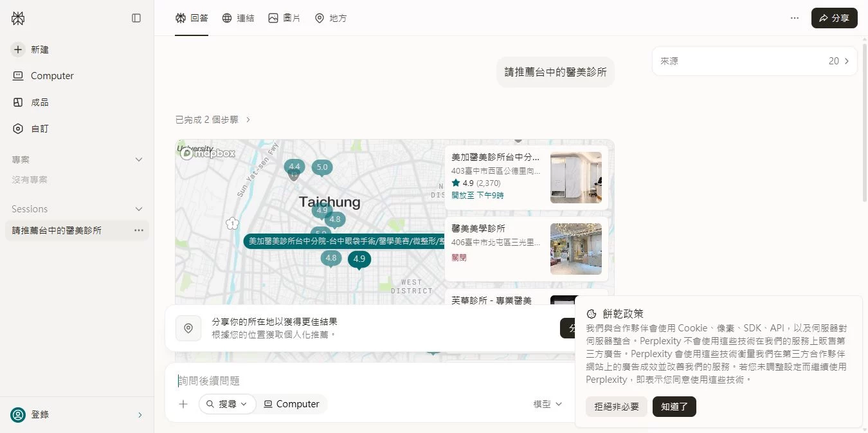The height and width of the screenshot is (433, 868).
Task: Click the location pin icon in share banner
Action: tap(188, 328)
